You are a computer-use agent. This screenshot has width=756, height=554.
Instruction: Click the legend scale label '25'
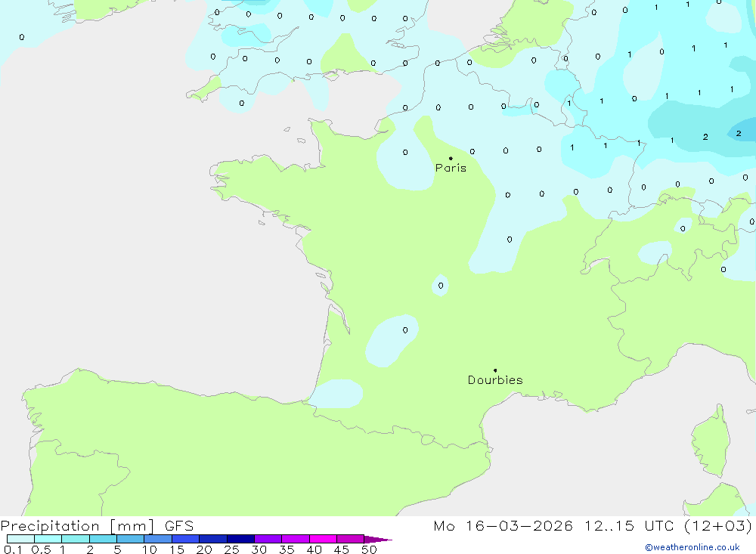231,549
